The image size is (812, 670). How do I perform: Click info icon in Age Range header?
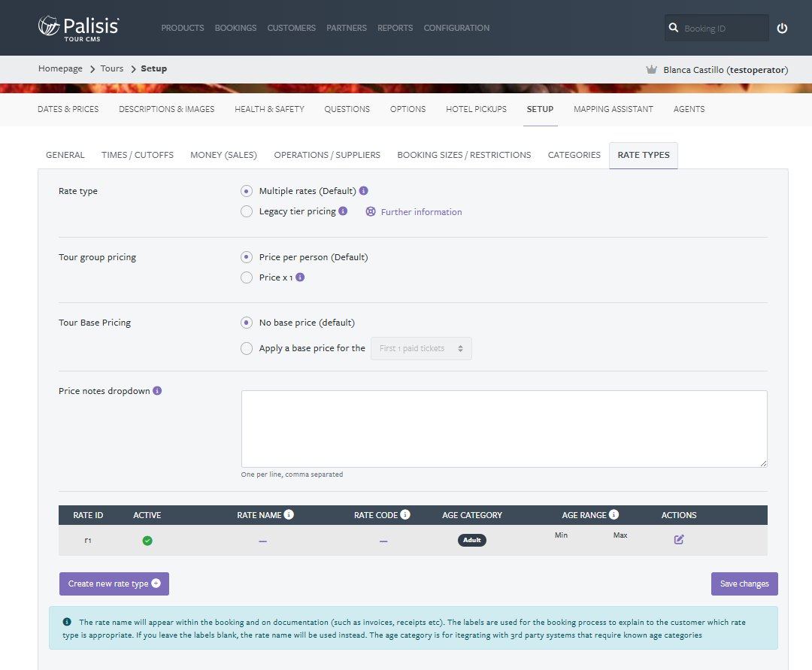tap(614, 514)
